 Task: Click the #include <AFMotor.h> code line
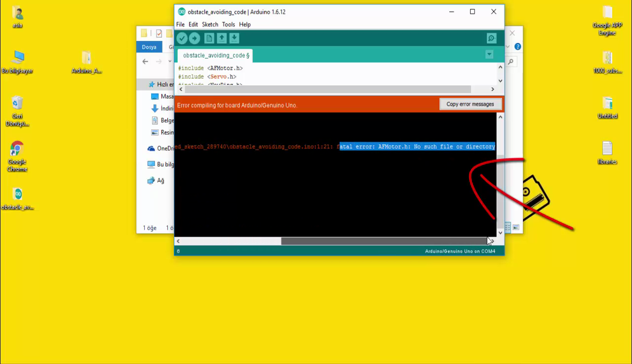[210, 68]
